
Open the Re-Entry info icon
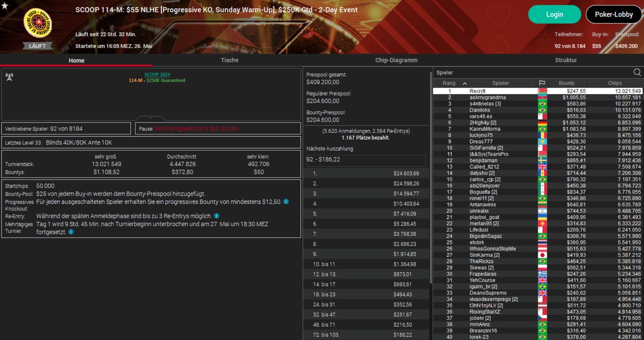(x=217, y=216)
